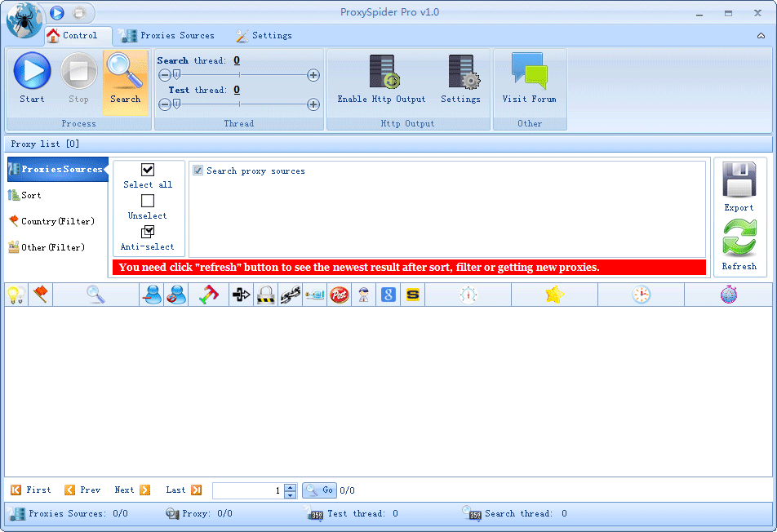Viewport: 777px width, 532px height.
Task: Click the yellow 'S' column header icon
Action: click(413, 295)
